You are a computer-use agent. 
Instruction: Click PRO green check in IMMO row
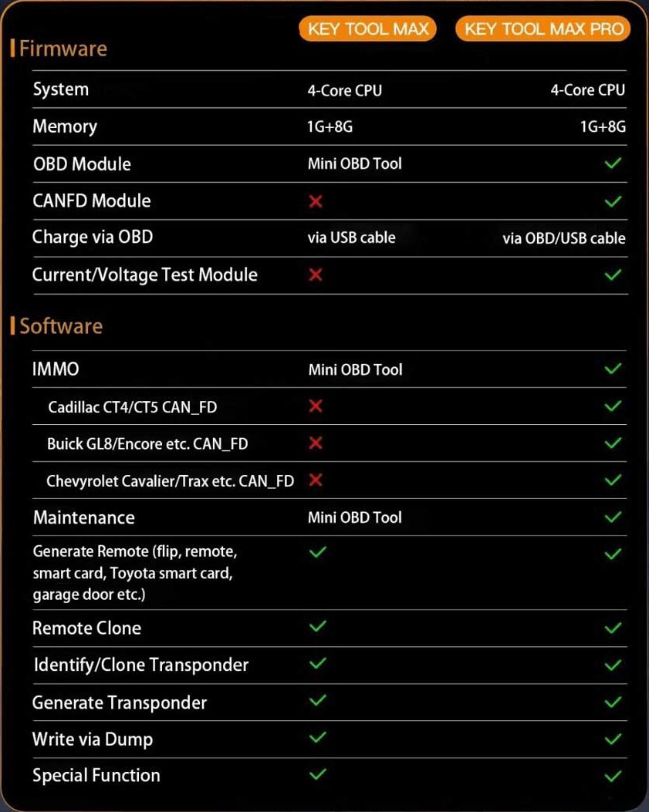(614, 369)
